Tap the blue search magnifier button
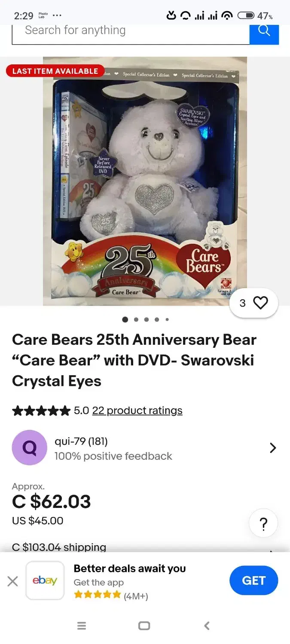This screenshot has height=644, width=290. [264, 33]
